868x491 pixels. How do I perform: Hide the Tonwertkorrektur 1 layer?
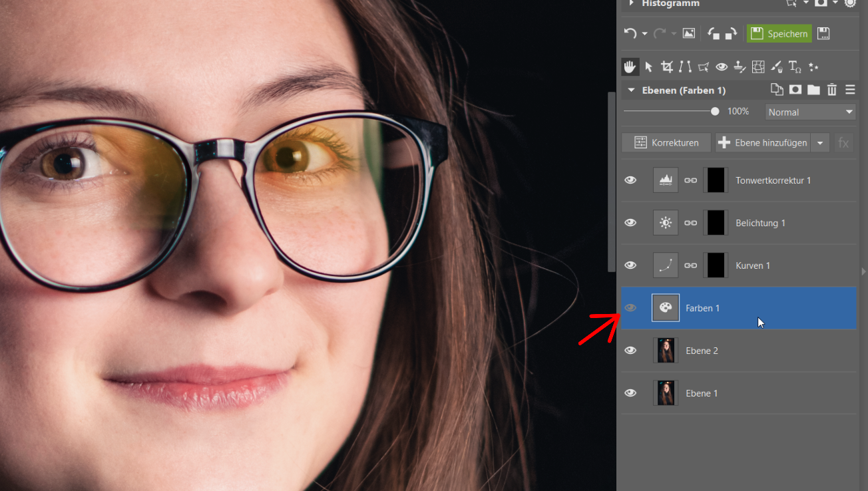pyautogui.click(x=630, y=180)
